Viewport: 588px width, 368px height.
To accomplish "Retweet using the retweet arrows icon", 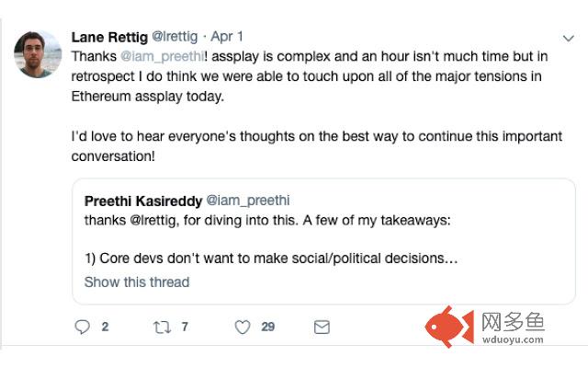I will click(x=160, y=327).
